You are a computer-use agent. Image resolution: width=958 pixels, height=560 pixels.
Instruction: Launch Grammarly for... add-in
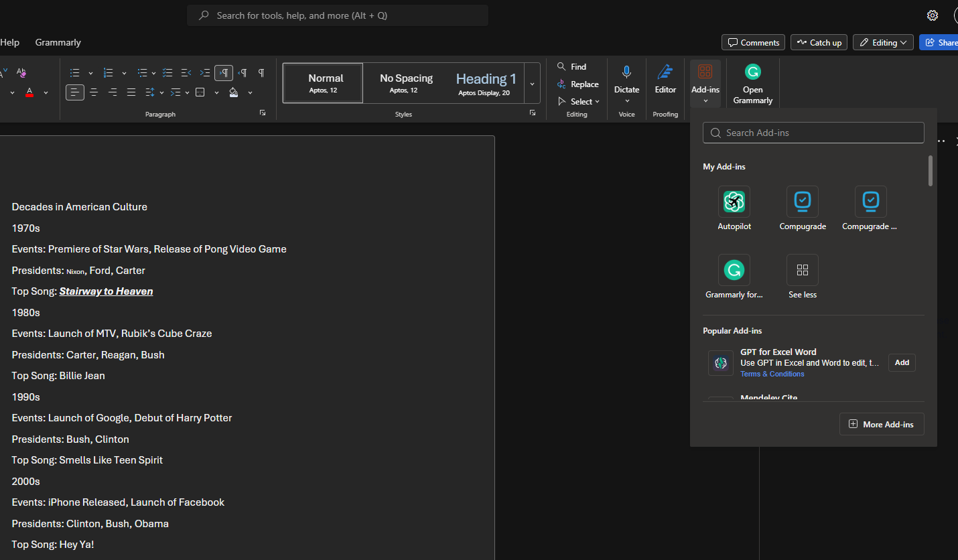click(734, 277)
